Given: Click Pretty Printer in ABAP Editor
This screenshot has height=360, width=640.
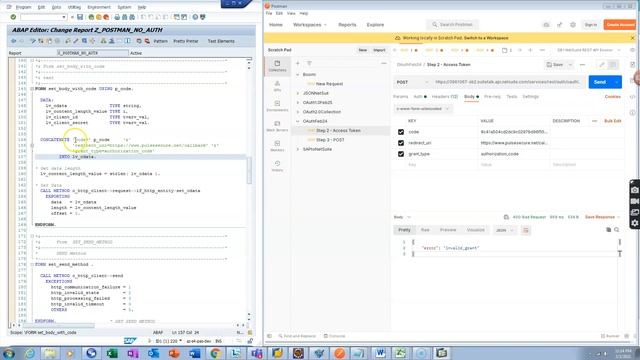Looking at the screenshot, I should 186,41.
